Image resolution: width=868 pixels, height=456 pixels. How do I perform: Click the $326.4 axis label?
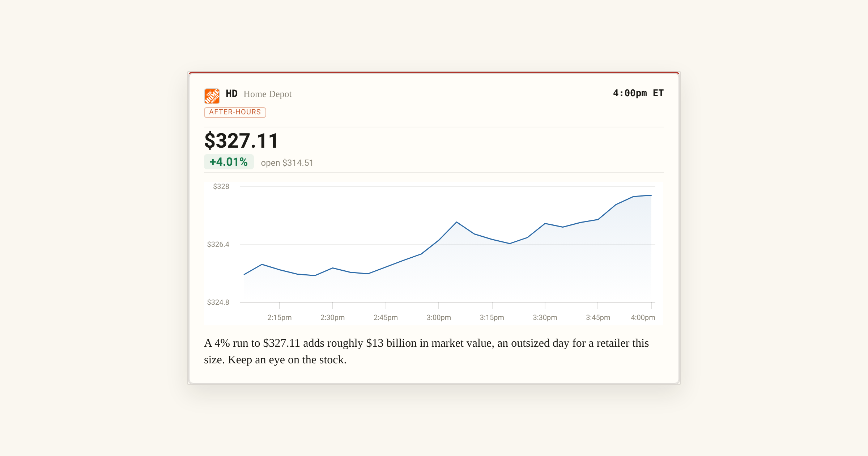(218, 244)
